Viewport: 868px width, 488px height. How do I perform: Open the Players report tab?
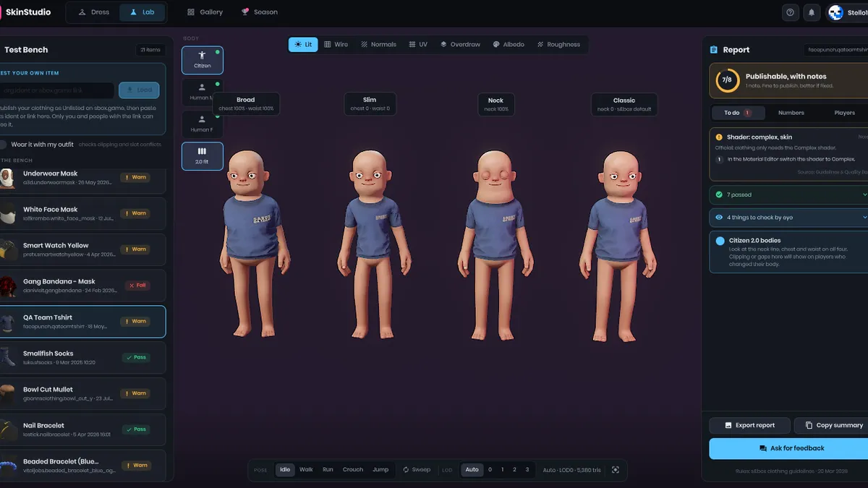coord(844,113)
